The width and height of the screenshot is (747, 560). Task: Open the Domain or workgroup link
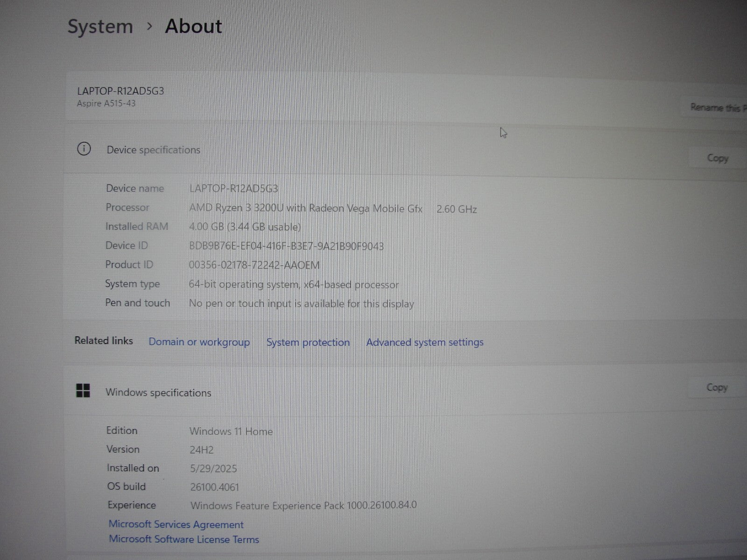click(199, 342)
